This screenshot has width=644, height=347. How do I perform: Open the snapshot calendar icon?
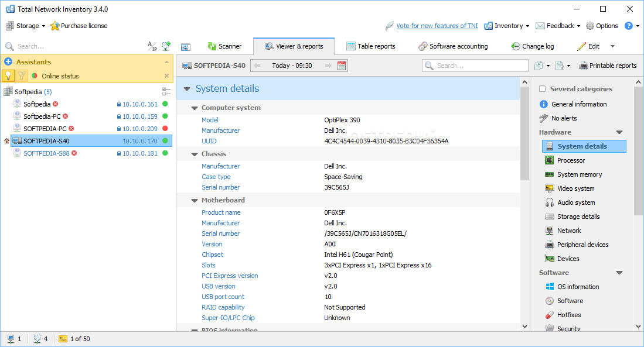point(342,66)
